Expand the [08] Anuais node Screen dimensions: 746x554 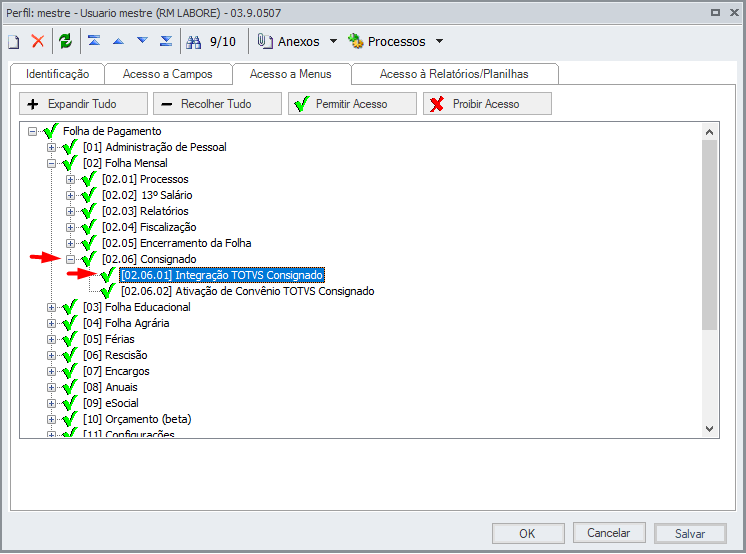(x=51, y=387)
